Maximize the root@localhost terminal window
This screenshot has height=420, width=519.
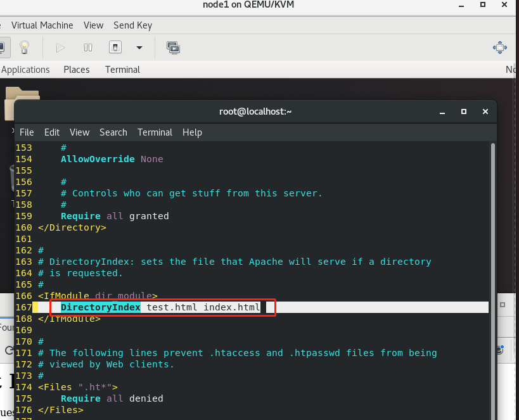pos(464,111)
